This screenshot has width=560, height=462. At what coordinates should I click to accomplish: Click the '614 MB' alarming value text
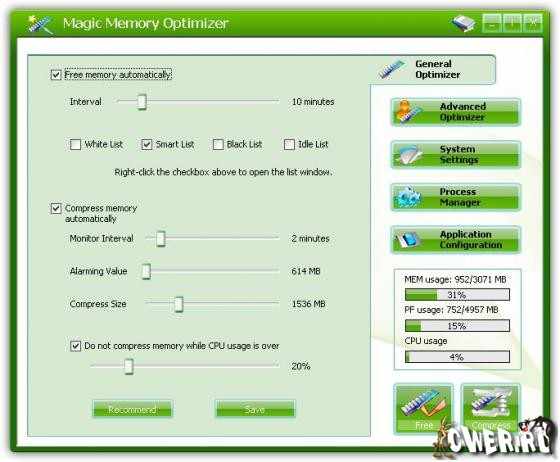tap(306, 271)
